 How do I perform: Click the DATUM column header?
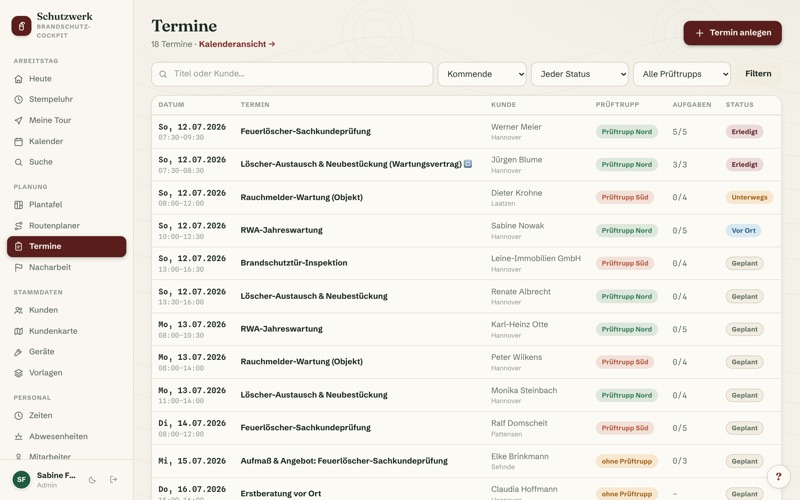[x=171, y=105]
